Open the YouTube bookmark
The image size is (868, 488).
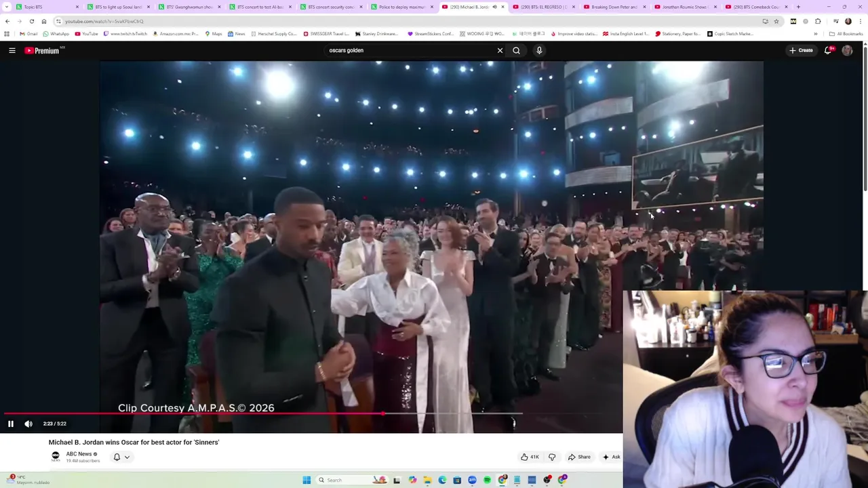[x=86, y=34]
